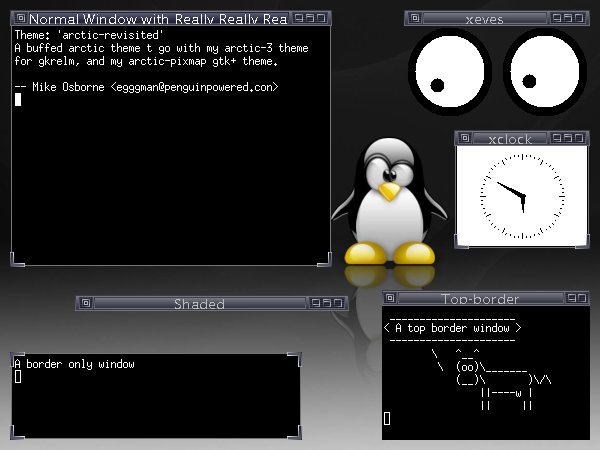Click the bottom-right corner handle of the xclock window
This screenshot has height=450, width=600.
[x=582, y=243]
